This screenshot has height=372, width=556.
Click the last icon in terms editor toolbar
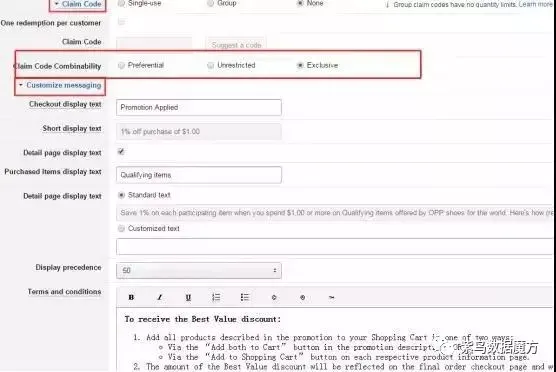coord(331,297)
